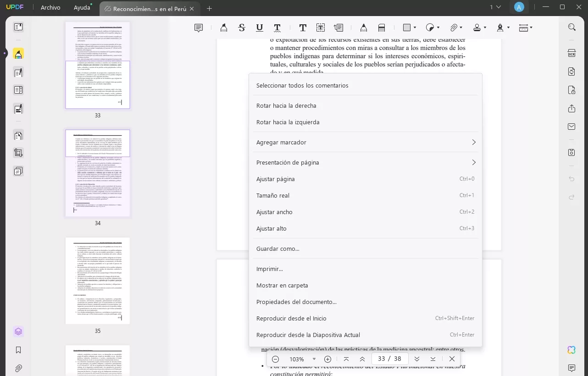Open the UPDF AI assistant icon
588x376 pixels.
click(x=571, y=350)
